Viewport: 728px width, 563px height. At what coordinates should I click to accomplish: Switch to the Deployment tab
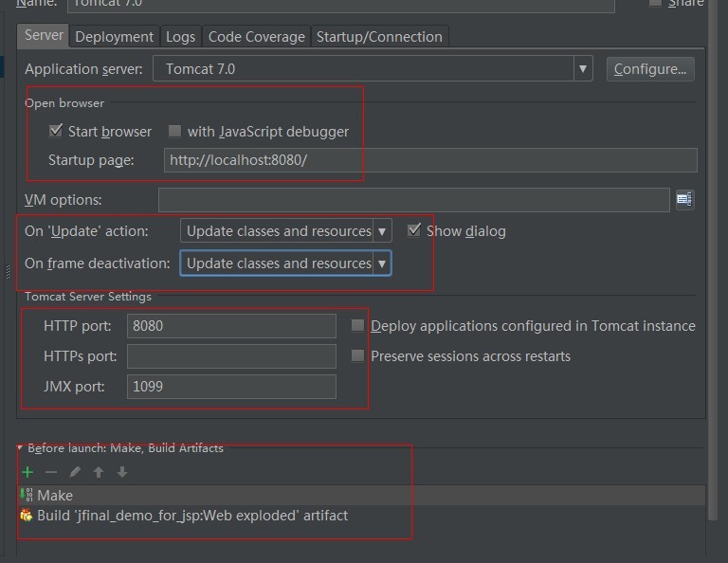[114, 37]
